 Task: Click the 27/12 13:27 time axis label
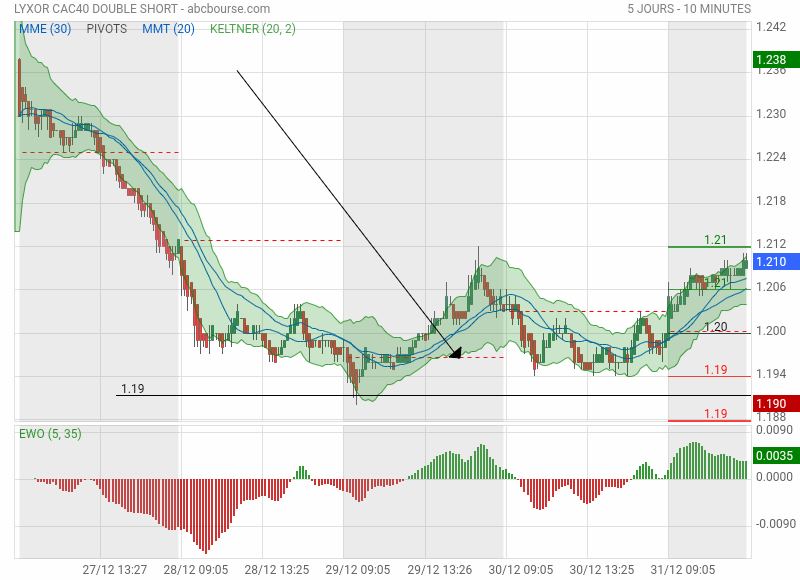click(115, 569)
